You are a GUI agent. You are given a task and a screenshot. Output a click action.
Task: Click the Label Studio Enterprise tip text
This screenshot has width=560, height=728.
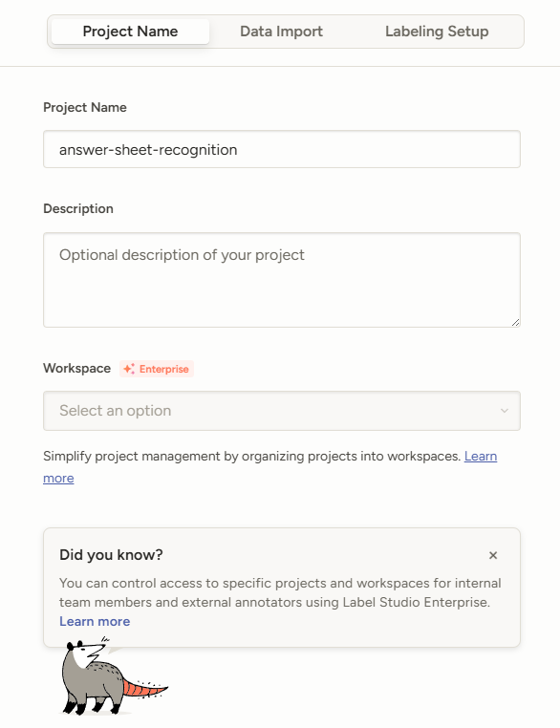280,593
